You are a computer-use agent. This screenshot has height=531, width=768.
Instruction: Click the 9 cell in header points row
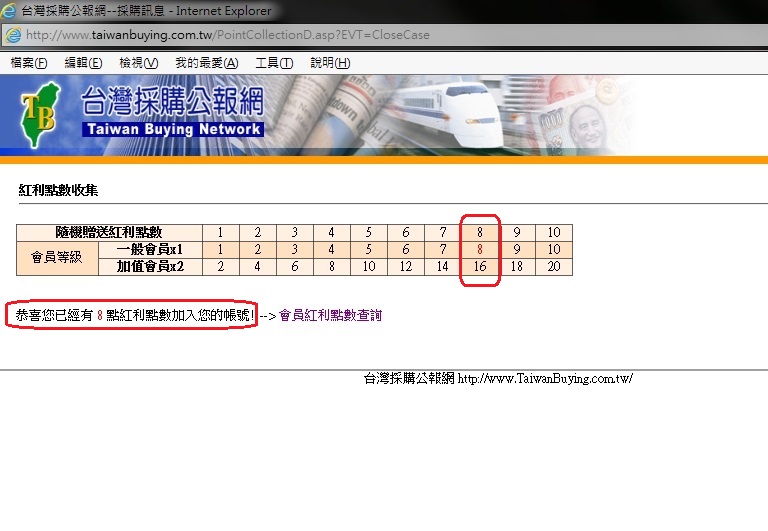pyautogui.click(x=517, y=233)
